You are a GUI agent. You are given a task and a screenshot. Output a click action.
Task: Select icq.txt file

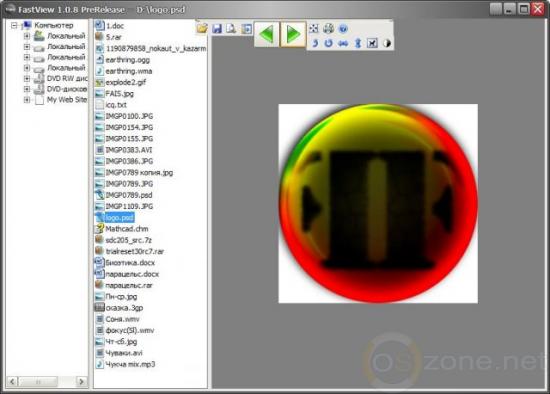point(116,105)
